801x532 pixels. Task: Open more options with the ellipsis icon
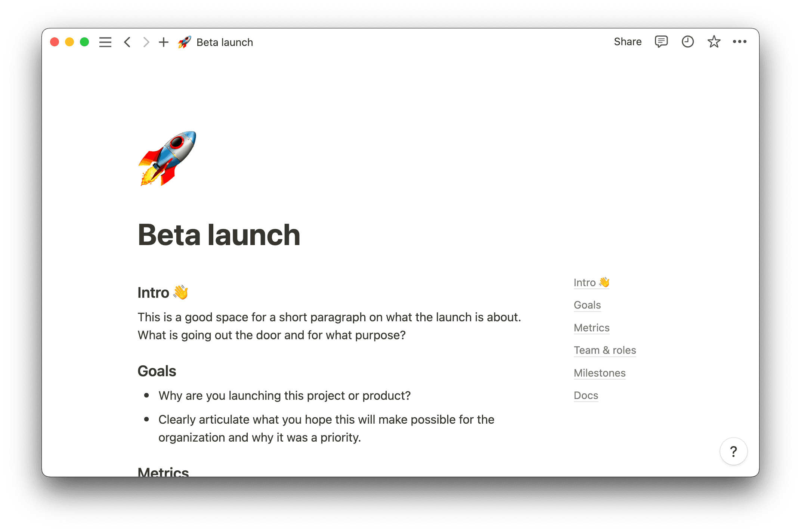point(740,41)
